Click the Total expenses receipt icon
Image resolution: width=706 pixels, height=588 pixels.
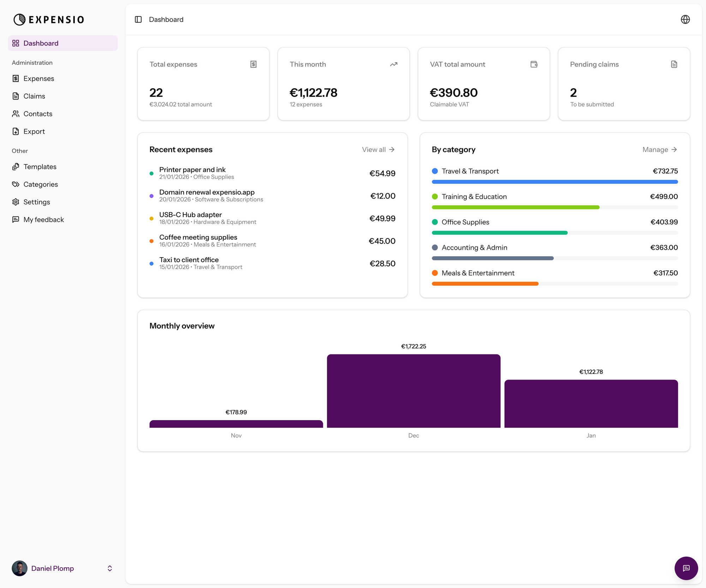[253, 64]
